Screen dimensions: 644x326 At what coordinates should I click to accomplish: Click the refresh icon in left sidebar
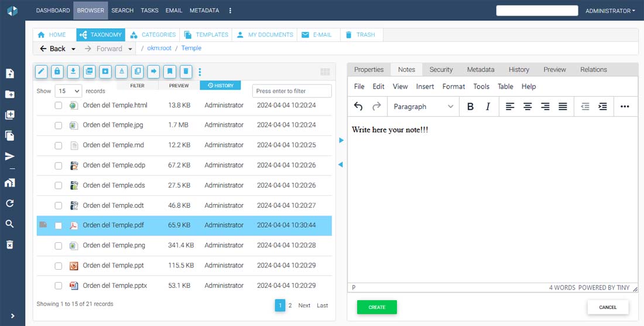click(10, 203)
